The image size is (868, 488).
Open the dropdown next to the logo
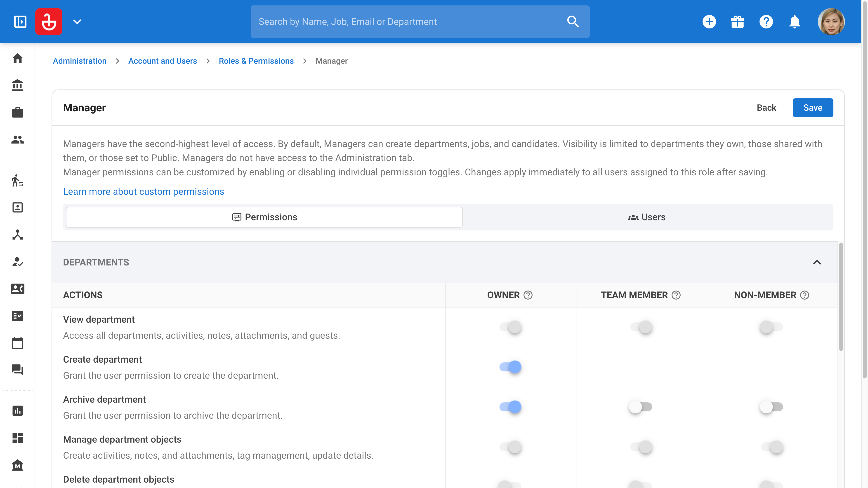pos(77,22)
